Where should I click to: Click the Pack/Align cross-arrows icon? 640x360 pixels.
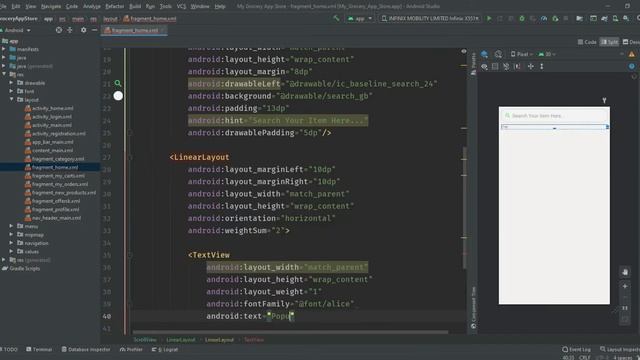(531, 66)
